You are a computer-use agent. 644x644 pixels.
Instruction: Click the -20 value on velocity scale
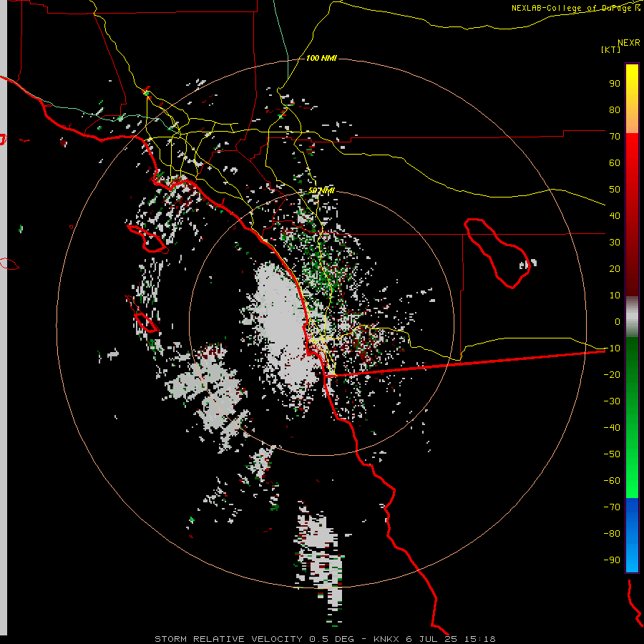pos(612,375)
